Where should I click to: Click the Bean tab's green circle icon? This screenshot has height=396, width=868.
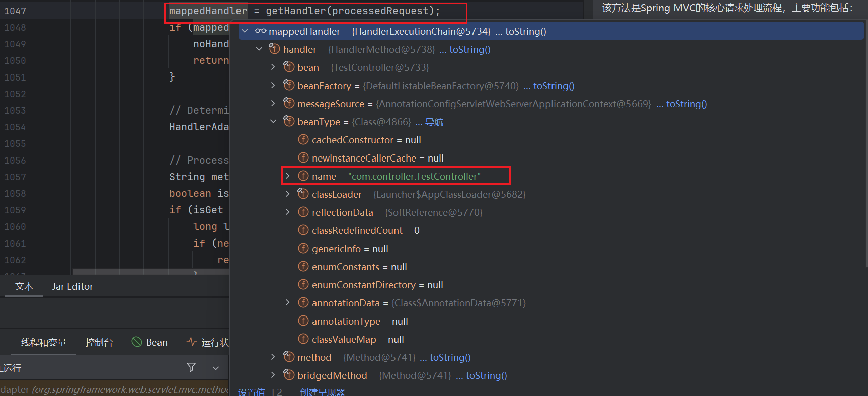136,342
